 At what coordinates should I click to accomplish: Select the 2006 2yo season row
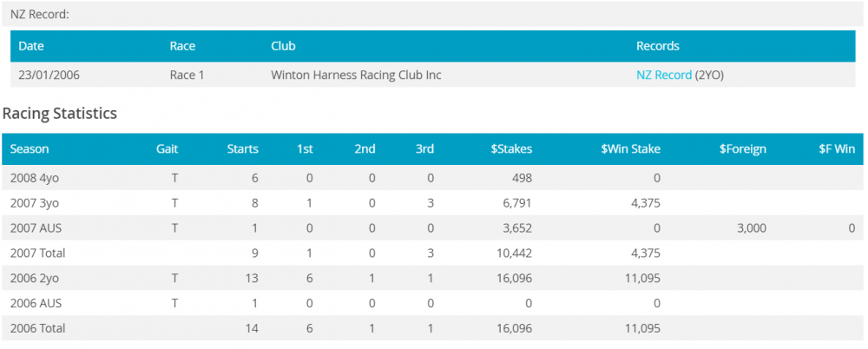pyautogui.click(x=36, y=279)
